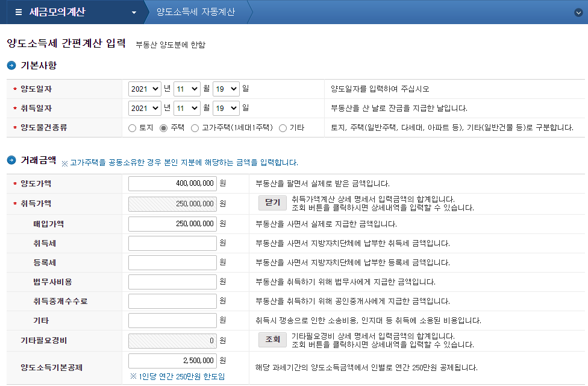Click the 매입가액 input field
This screenshot has width=588, height=386.
point(172,224)
